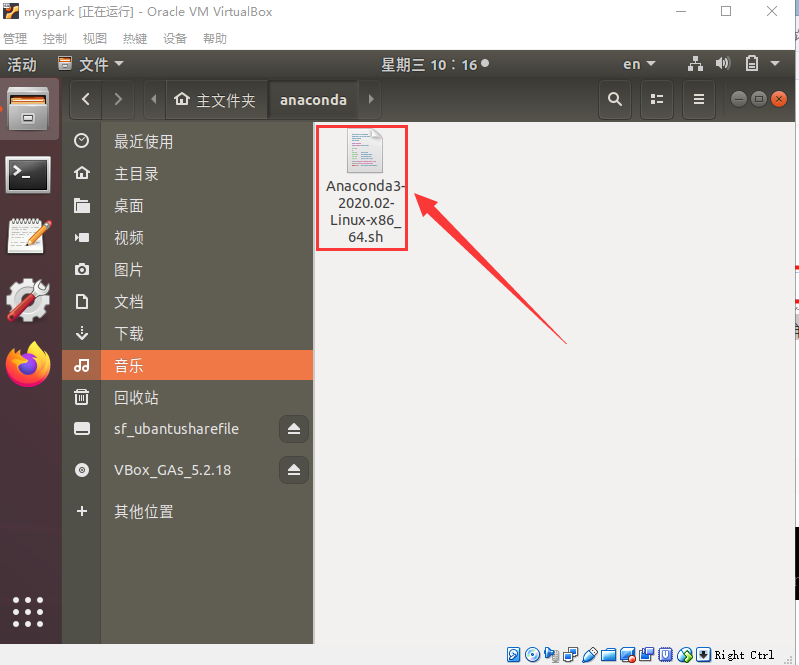Open the 文件 app menu dropdown

tap(91, 64)
